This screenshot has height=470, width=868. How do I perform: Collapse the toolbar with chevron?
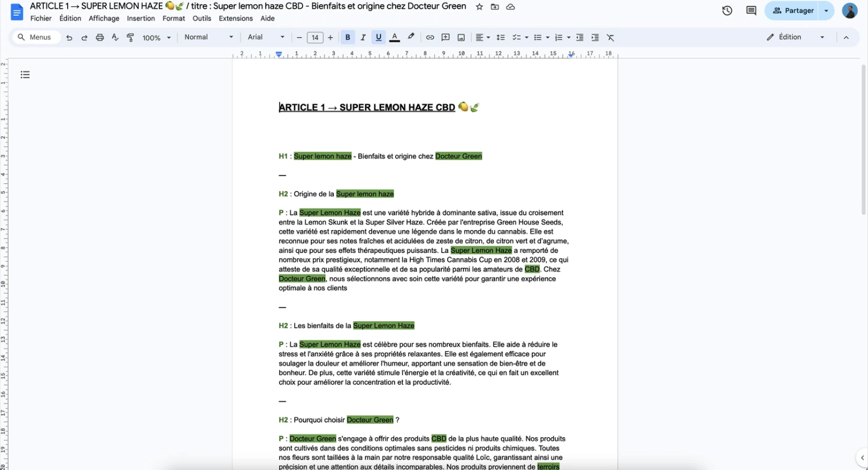tap(846, 37)
